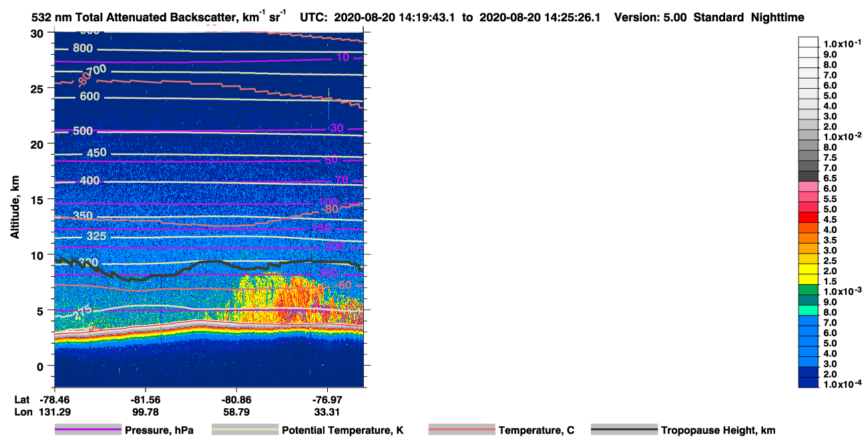868x445 pixels.
Task: Click the 1.0x10-1 colorbar label
Action: 843,44
